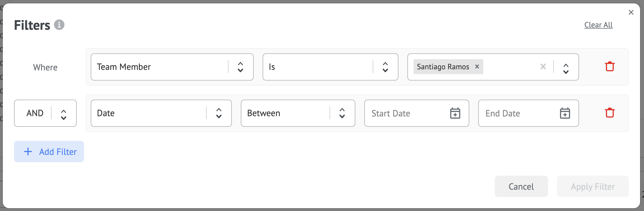This screenshot has height=211, width=644.
Task: Delete the Team Member filter row
Action: pos(610,67)
